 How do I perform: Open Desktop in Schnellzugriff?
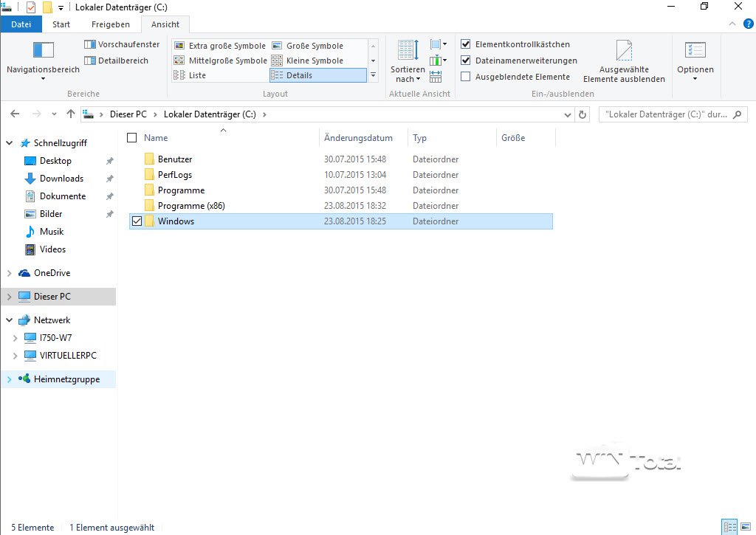pyautogui.click(x=55, y=161)
